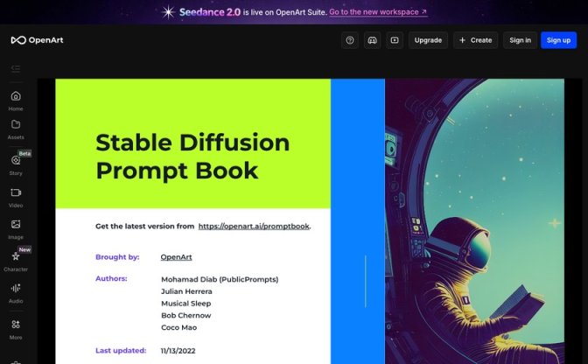Click the starburst icon in the banner
Screen dimensions: 588x364
(168, 12)
